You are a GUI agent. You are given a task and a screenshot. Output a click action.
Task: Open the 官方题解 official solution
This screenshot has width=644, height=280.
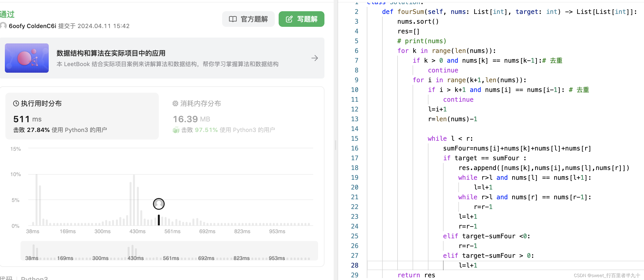click(248, 19)
